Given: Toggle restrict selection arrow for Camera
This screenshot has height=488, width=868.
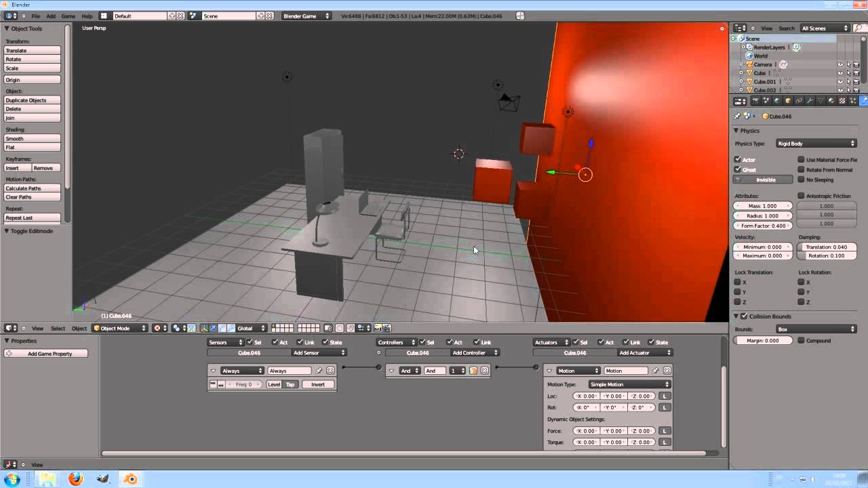Looking at the screenshot, I should pos(848,64).
